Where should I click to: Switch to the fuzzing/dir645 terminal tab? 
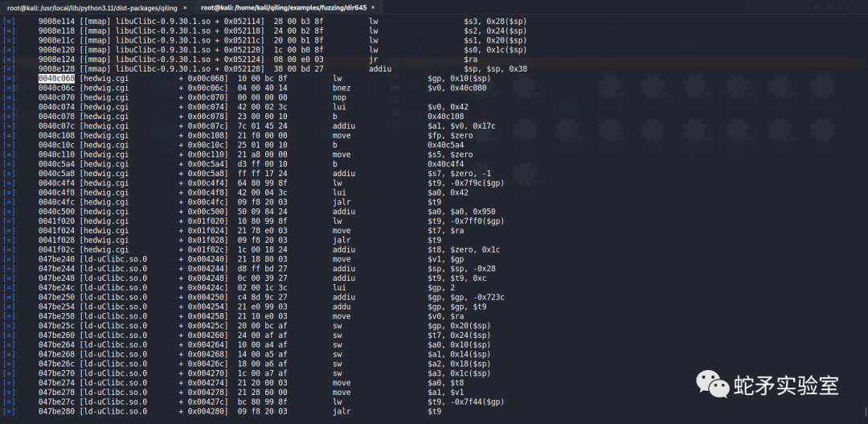pyautogui.click(x=284, y=8)
